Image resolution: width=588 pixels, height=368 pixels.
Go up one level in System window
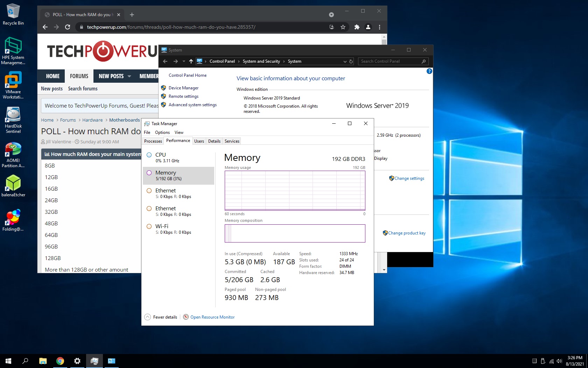click(191, 61)
